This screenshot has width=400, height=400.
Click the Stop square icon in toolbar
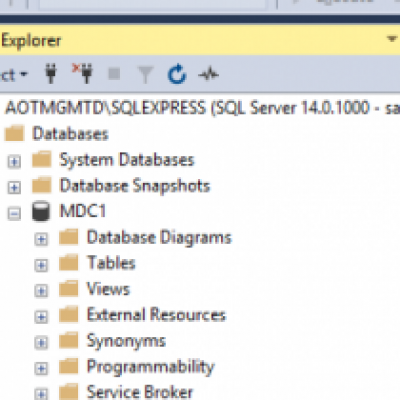coord(114,73)
